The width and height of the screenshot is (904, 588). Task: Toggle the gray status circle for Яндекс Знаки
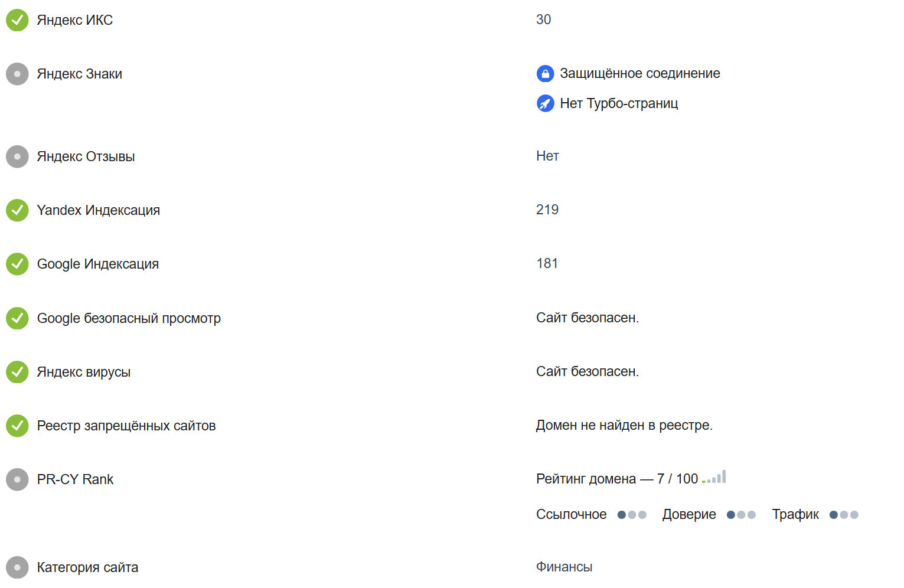click(17, 74)
